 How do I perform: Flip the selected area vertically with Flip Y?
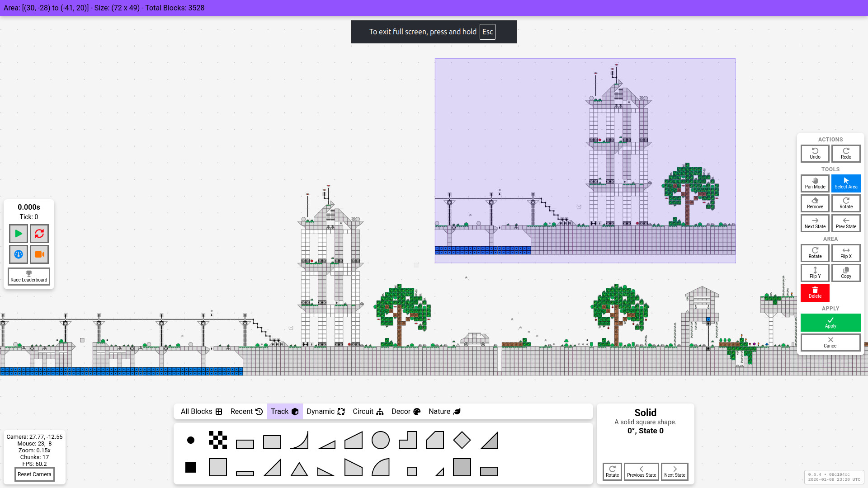(x=815, y=273)
